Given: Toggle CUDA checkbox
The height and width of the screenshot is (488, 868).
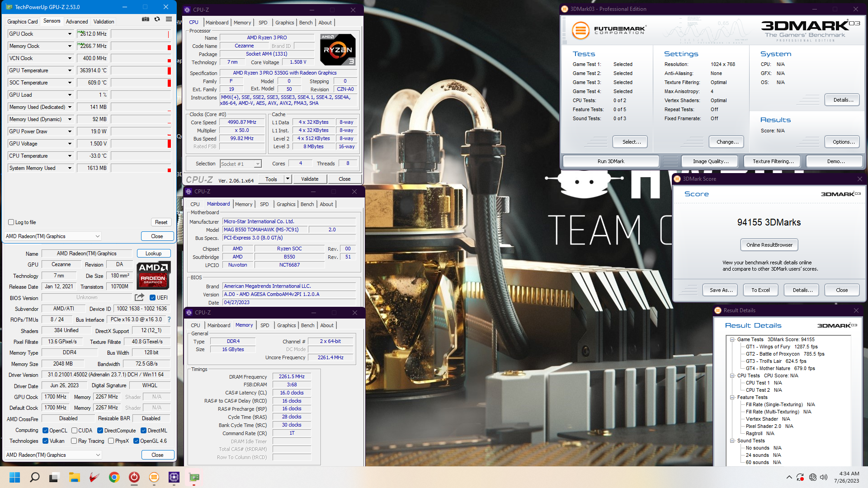Looking at the screenshot, I should 74,431.
